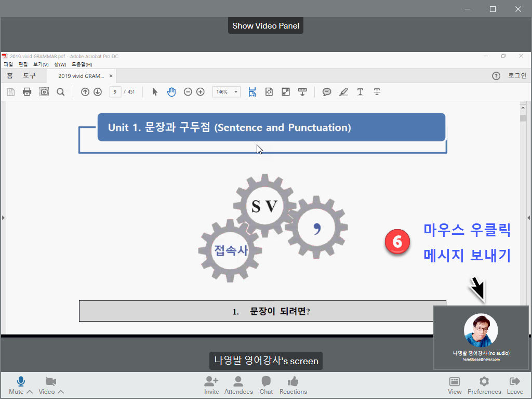Viewport: 532px width, 399px height.
Task: Open the Reactions thumbs-up icon
Action: tap(293, 382)
